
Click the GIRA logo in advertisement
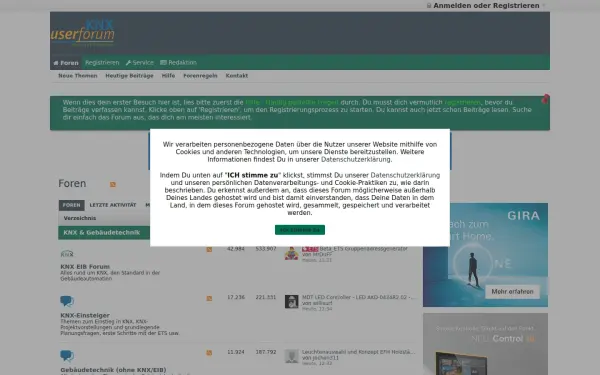pyautogui.click(x=523, y=216)
